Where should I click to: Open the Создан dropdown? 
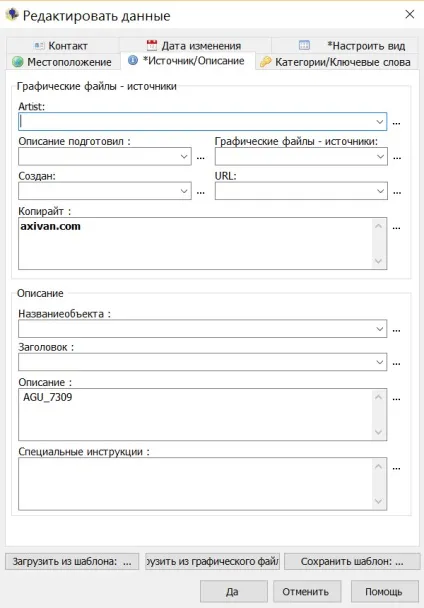click(184, 191)
